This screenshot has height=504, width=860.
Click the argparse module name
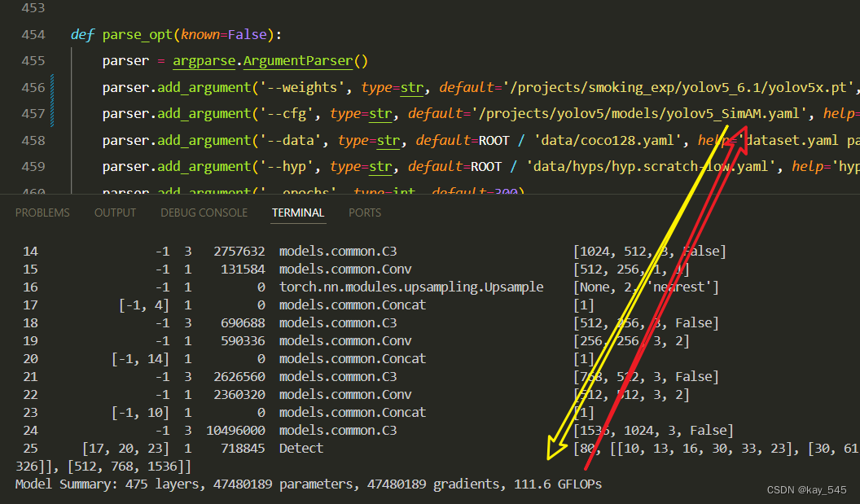click(x=204, y=61)
